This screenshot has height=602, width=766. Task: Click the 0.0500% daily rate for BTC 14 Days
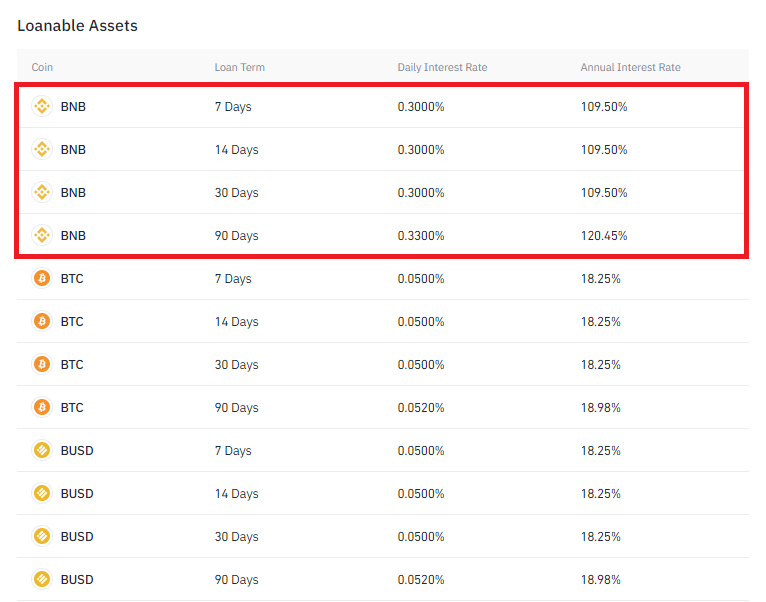[421, 322]
